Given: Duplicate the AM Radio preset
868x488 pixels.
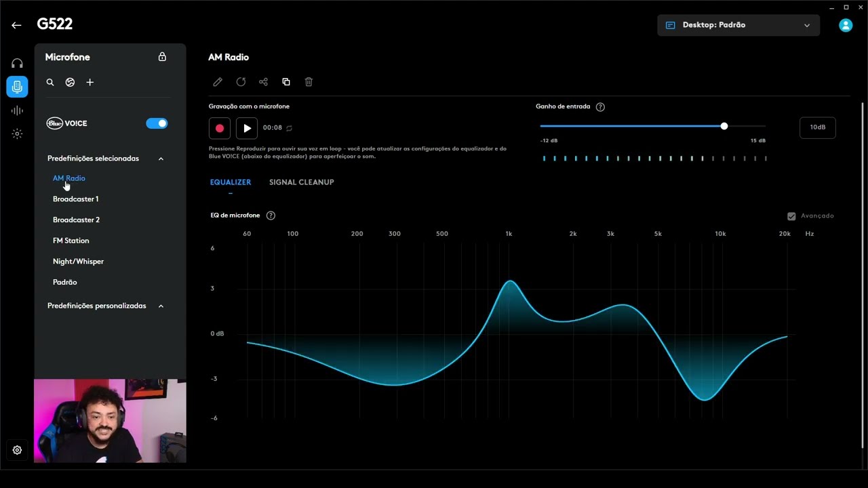Looking at the screenshot, I should [x=286, y=82].
